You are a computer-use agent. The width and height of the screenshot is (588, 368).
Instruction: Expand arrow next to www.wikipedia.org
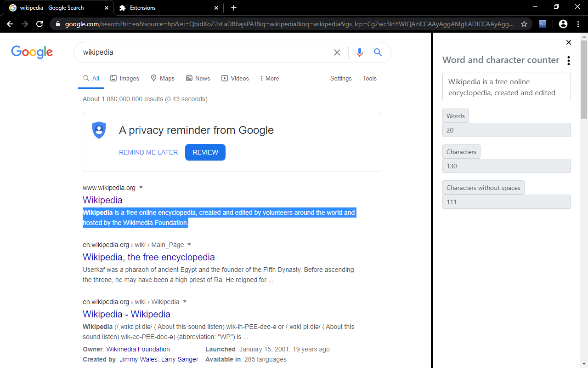click(141, 188)
